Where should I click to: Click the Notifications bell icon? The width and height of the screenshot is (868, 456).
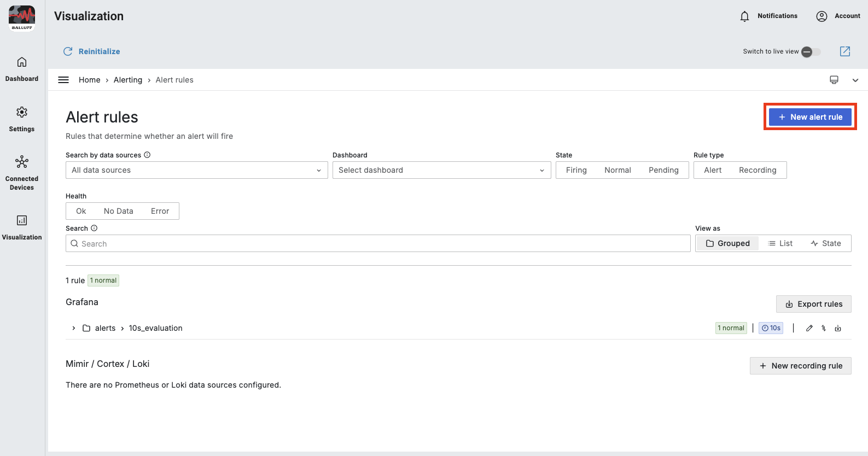pos(744,16)
